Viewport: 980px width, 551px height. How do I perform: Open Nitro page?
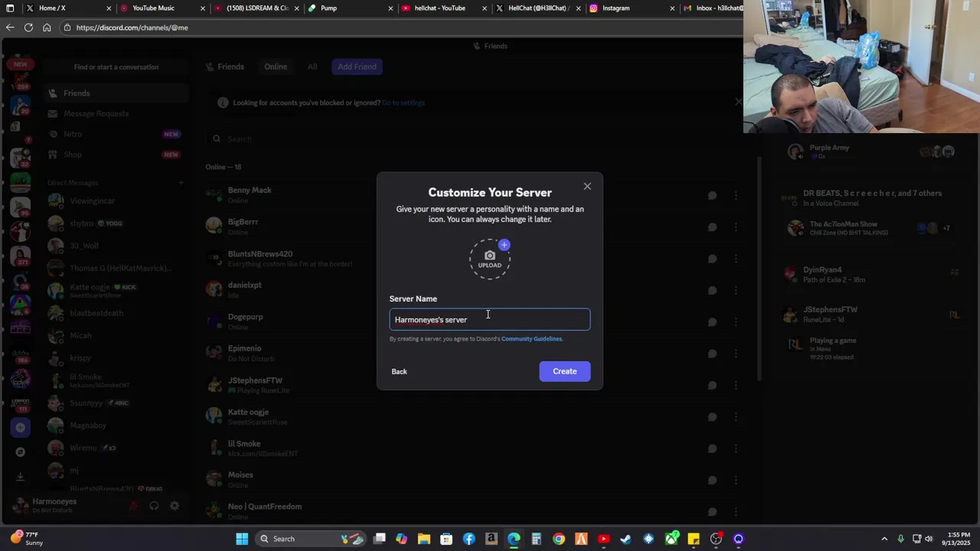coord(116,134)
